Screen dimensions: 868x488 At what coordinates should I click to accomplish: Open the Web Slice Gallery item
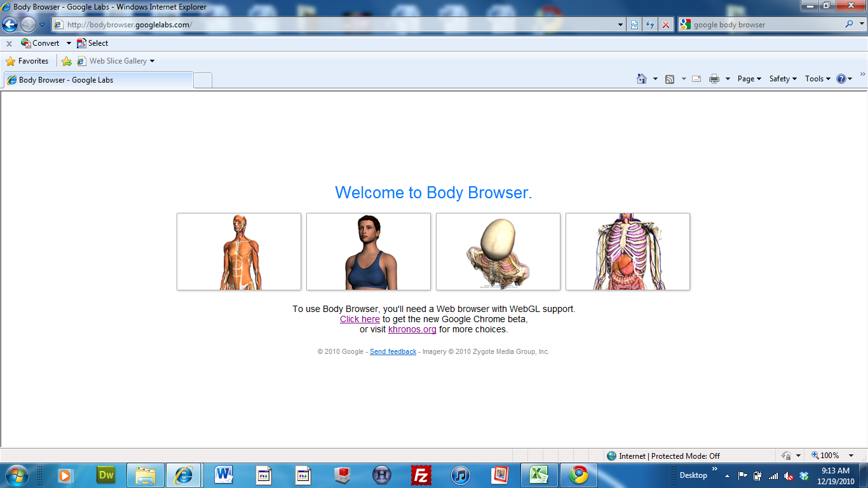116,61
